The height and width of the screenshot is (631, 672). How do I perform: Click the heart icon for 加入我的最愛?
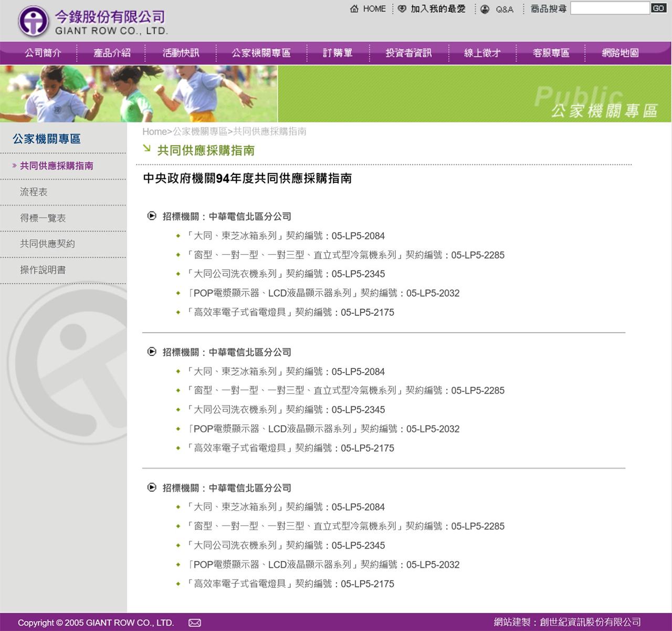[x=402, y=9]
